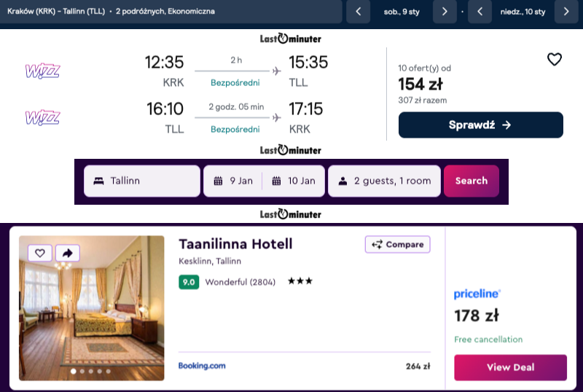The image size is (583, 392).
Task: Favorite Taanilinna Hotell using the heart on its photo
Action: click(x=40, y=254)
